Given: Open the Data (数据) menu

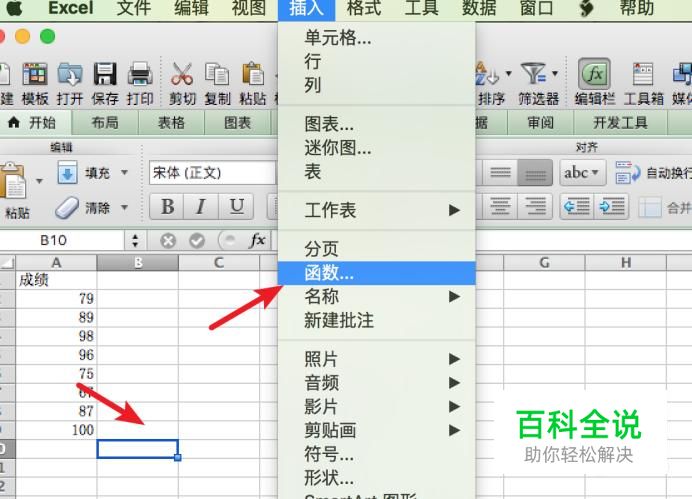Looking at the screenshot, I should pyautogui.click(x=479, y=8).
